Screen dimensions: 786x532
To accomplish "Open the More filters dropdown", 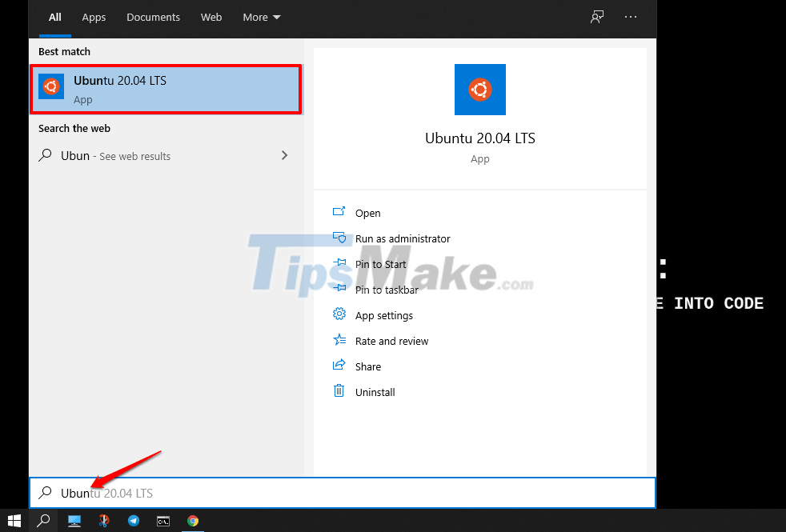I will click(x=261, y=17).
